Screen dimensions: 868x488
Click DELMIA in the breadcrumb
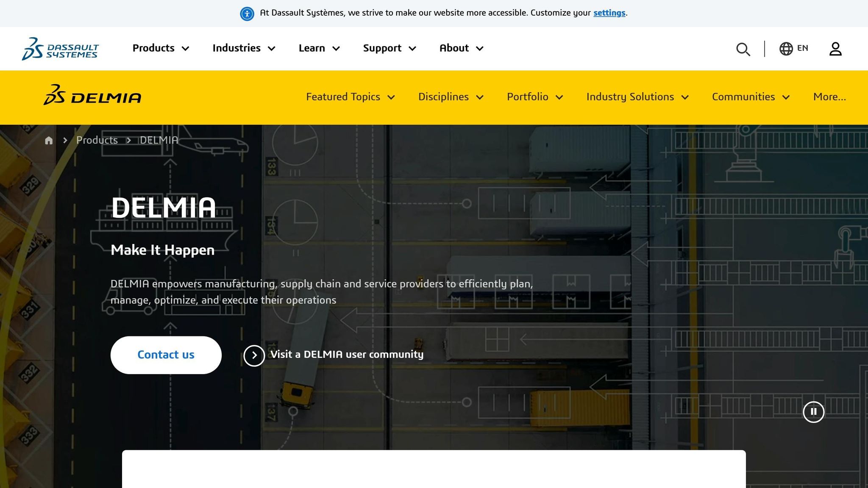(x=159, y=140)
